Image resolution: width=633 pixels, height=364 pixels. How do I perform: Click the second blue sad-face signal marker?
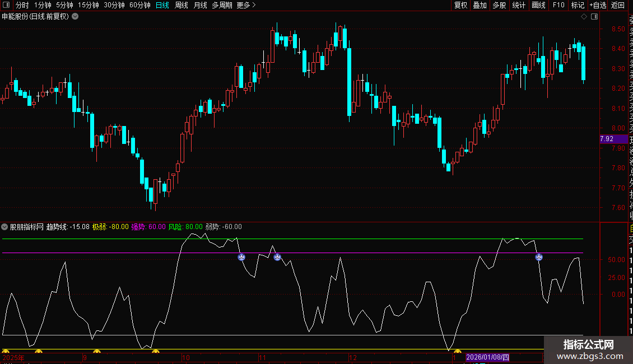click(277, 257)
